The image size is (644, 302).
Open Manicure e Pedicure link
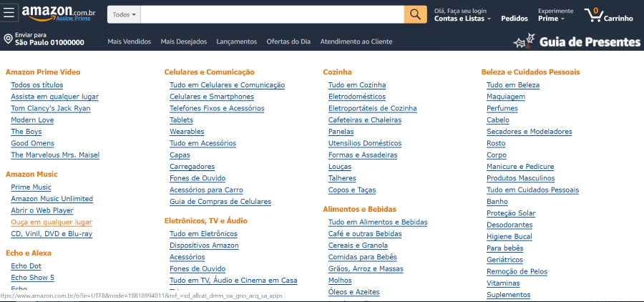click(520, 167)
